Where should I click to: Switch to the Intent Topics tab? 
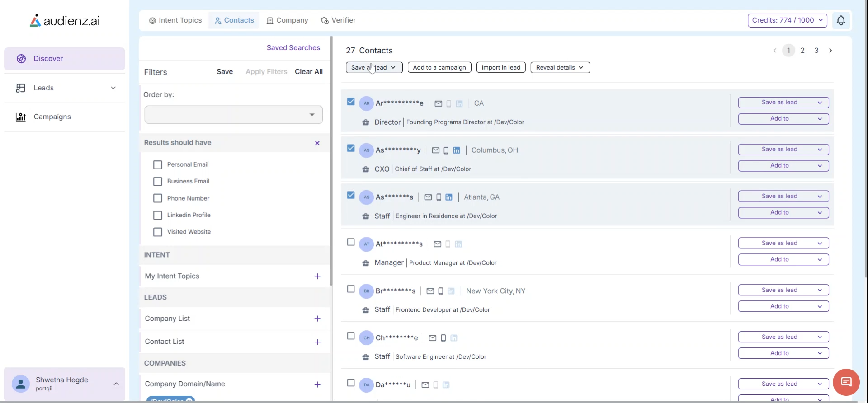[x=175, y=20]
